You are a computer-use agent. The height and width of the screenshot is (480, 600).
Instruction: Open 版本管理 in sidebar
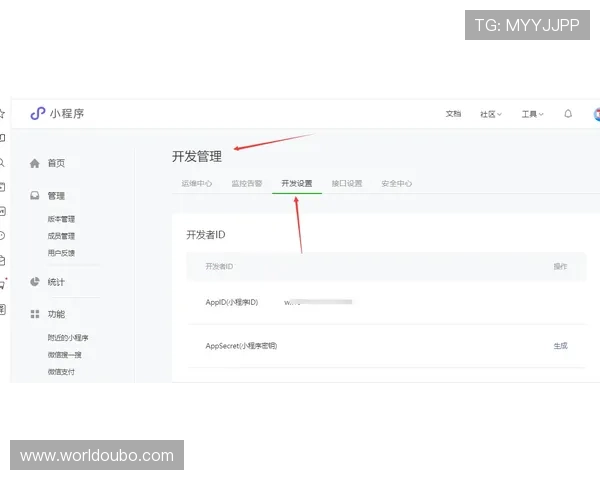pyautogui.click(x=61, y=219)
